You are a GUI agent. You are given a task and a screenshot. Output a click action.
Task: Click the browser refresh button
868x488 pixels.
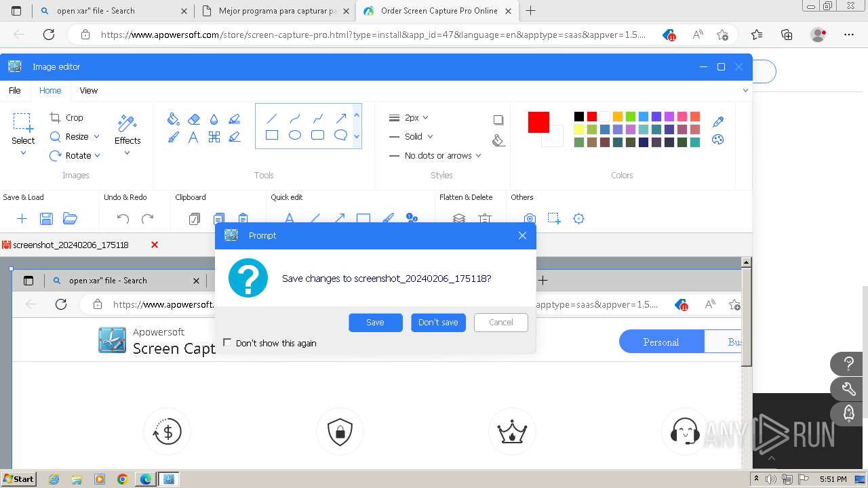(49, 35)
